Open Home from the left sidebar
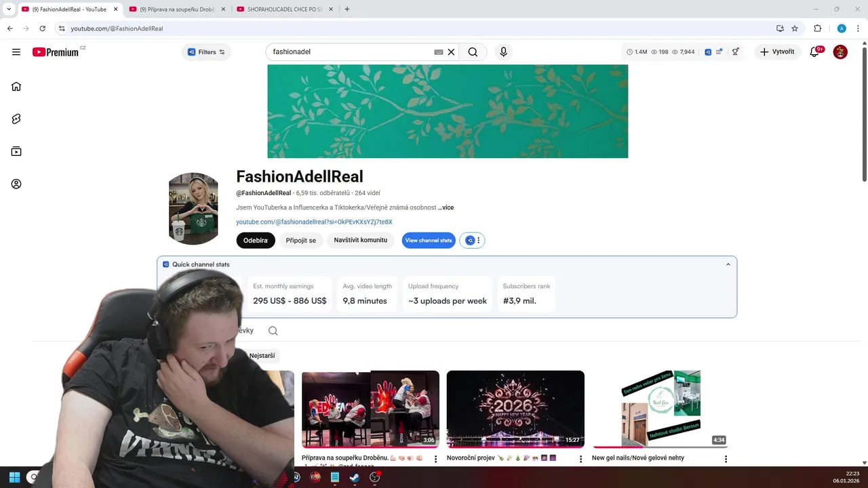The width and height of the screenshot is (868, 488). pyautogui.click(x=16, y=86)
